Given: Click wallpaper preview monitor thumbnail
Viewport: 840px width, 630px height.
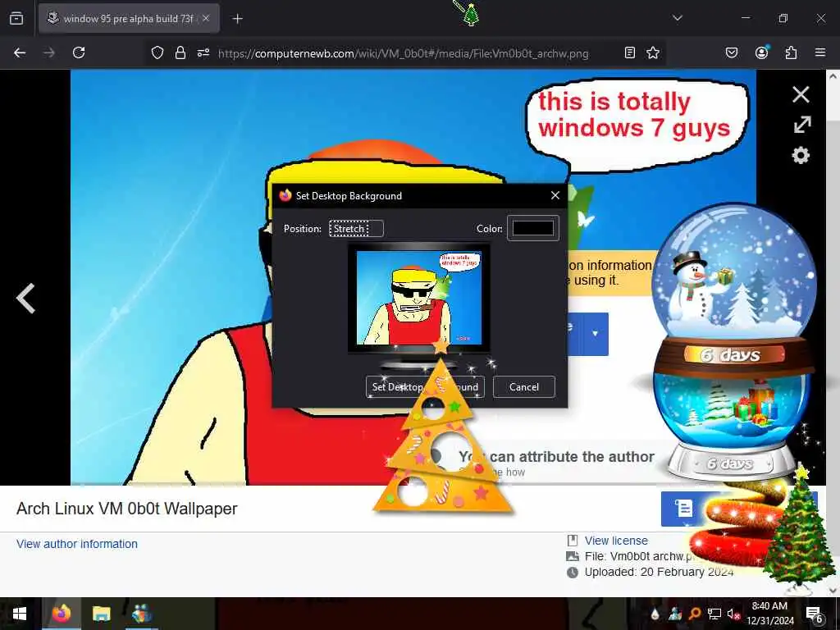Looking at the screenshot, I should pyautogui.click(x=419, y=299).
